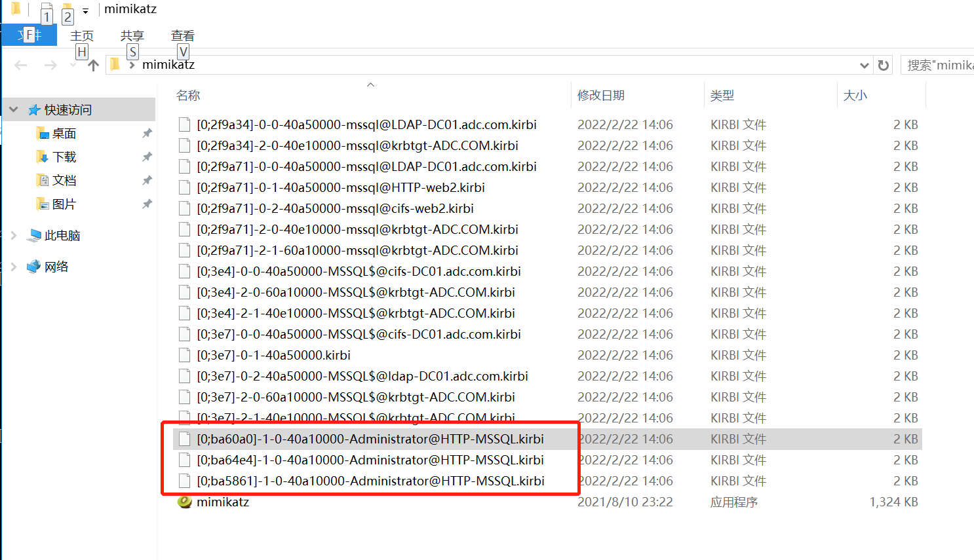The width and height of the screenshot is (974, 560).
Task: Open the quick access toolbar customize dropdown
Action: click(85, 11)
